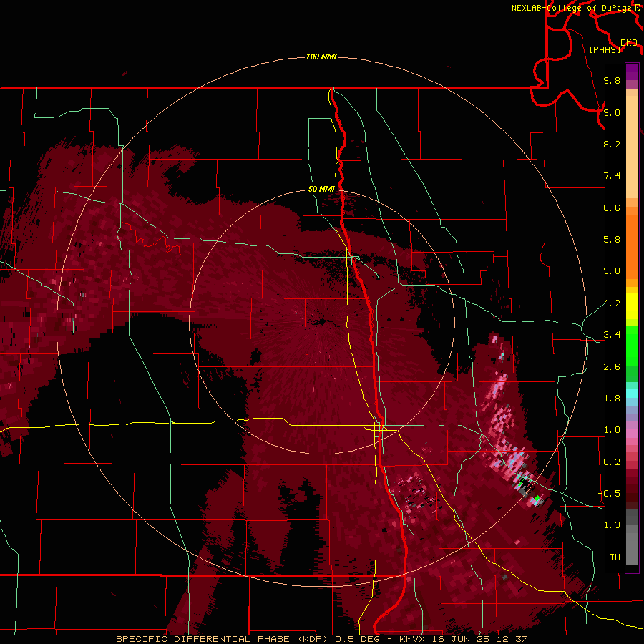The height and width of the screenshot is (644, 644).
Task: Click the -1.3 scale label
Action: [609, 525]
